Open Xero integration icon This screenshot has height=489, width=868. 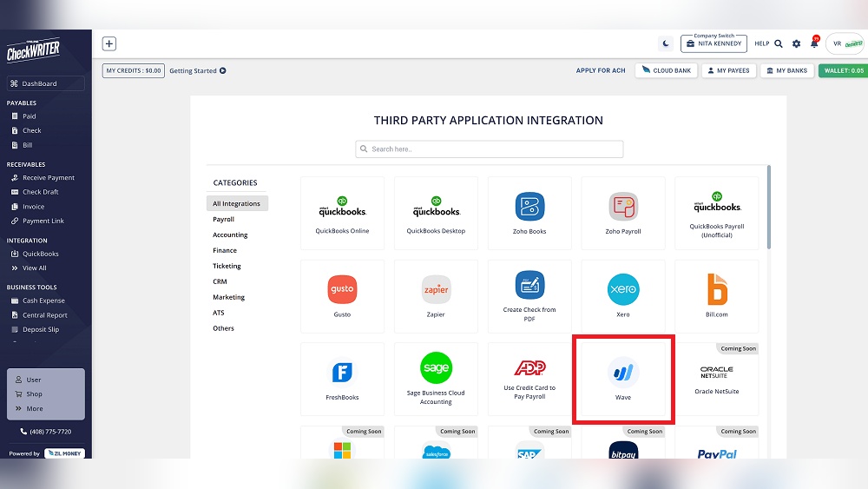[x=623, y=289]
